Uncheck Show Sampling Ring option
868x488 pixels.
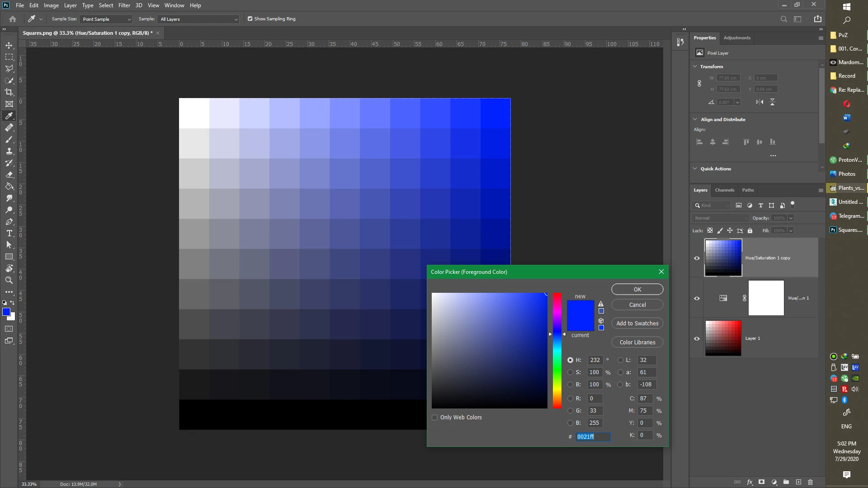250,19
